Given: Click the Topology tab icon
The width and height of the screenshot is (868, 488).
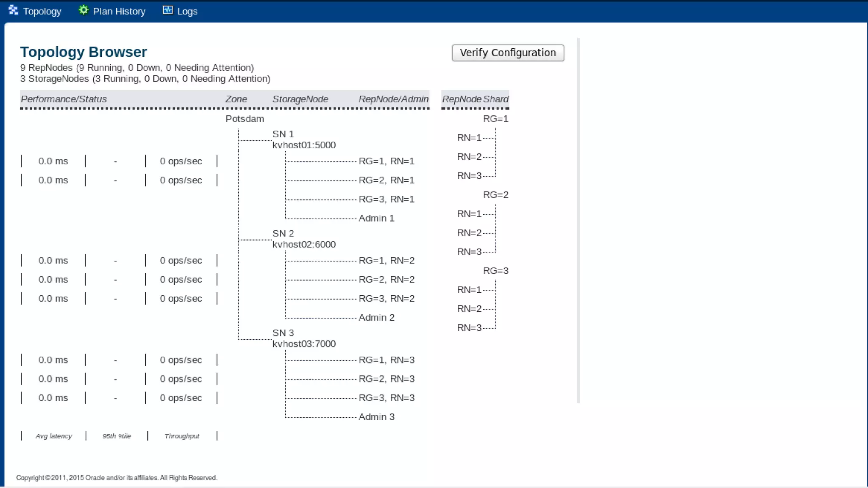Looking at the screenshot, I should coord(13,10).
